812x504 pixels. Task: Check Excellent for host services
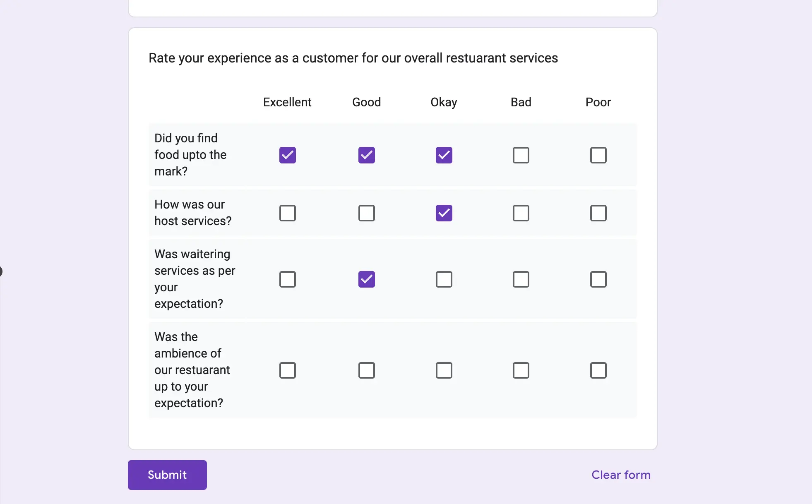click(287, 213)
